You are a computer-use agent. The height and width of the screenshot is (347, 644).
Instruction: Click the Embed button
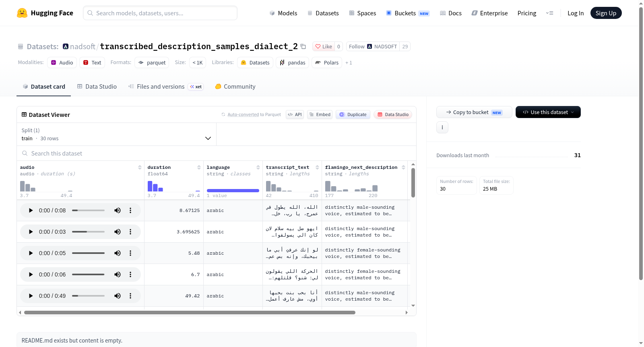[x=320, y=114]
